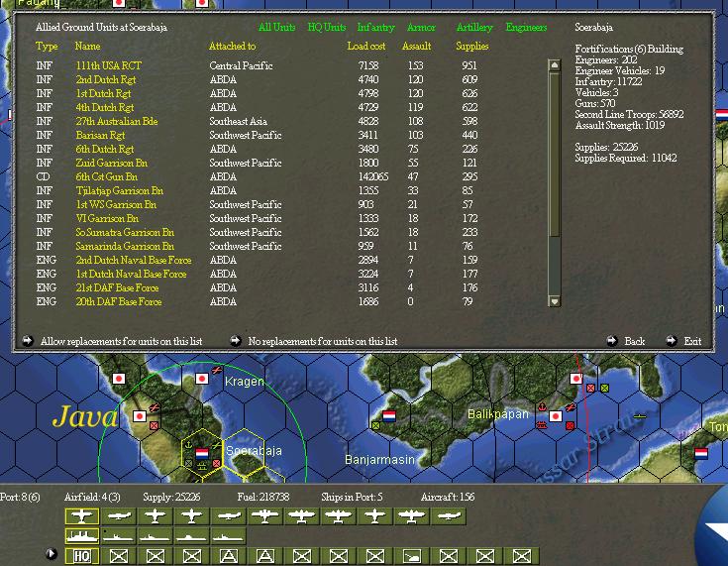Open the HQ ground unit icon
This screenshot has width=728, height=566.
click(x=81, y=556)
